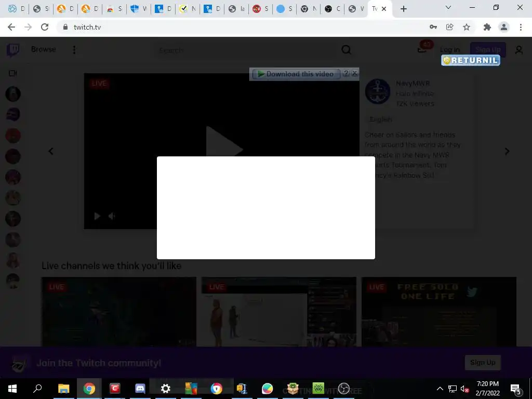The height and width of the screenshot is (399, 532).
Task: Open help on the download video bar
Action: (346, 73)
